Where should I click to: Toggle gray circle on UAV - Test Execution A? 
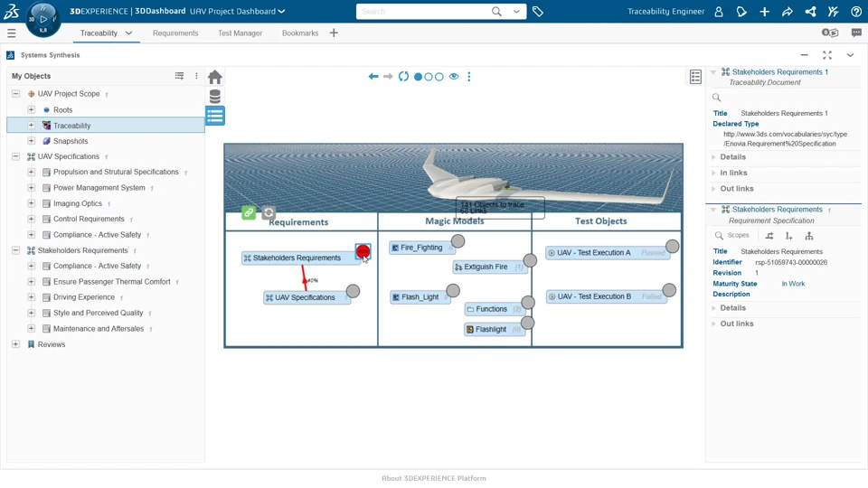672,246
